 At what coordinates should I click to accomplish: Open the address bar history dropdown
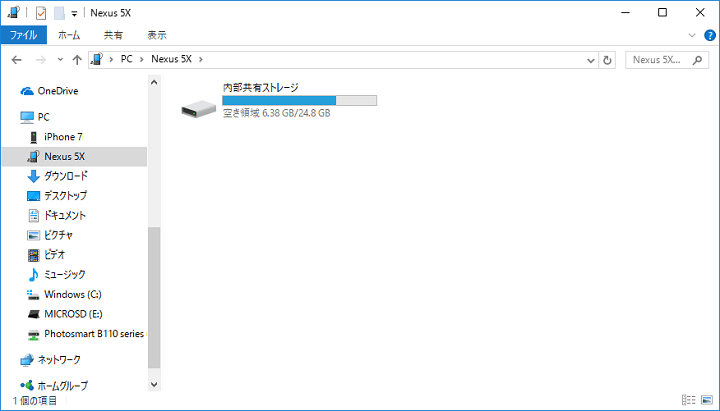(x=591, y=60)
